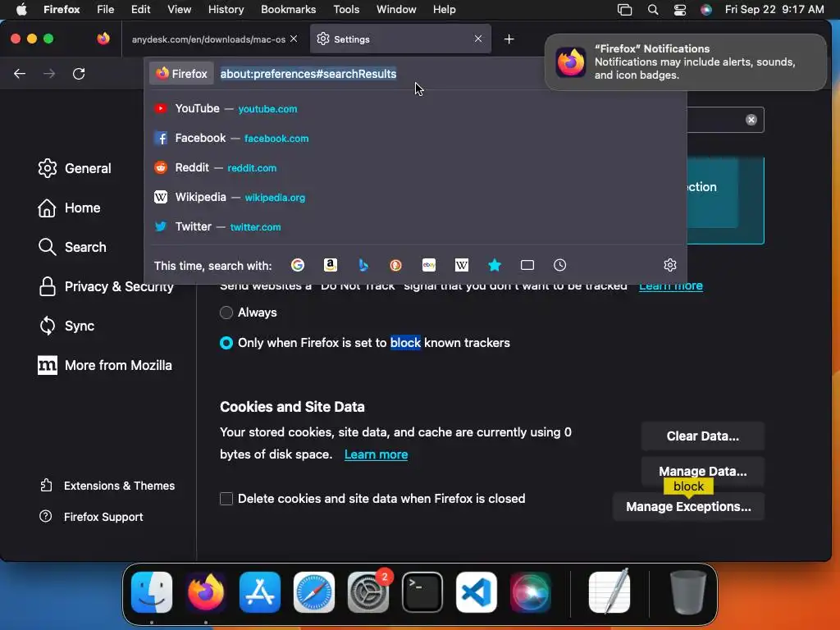This screenshot has height=630, width=840.
Task: Open the pinned Firefox tab
Action: point(103,39)
